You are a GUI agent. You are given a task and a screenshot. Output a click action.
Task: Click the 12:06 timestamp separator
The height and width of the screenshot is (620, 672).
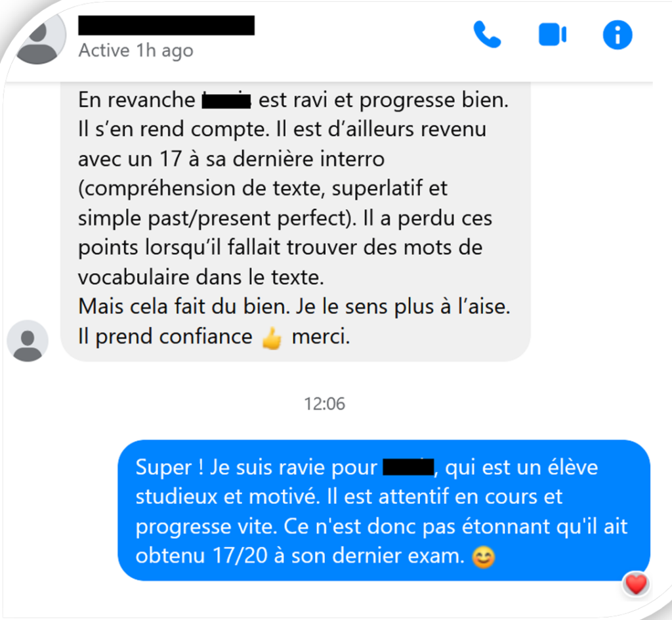tap(324, 404)
